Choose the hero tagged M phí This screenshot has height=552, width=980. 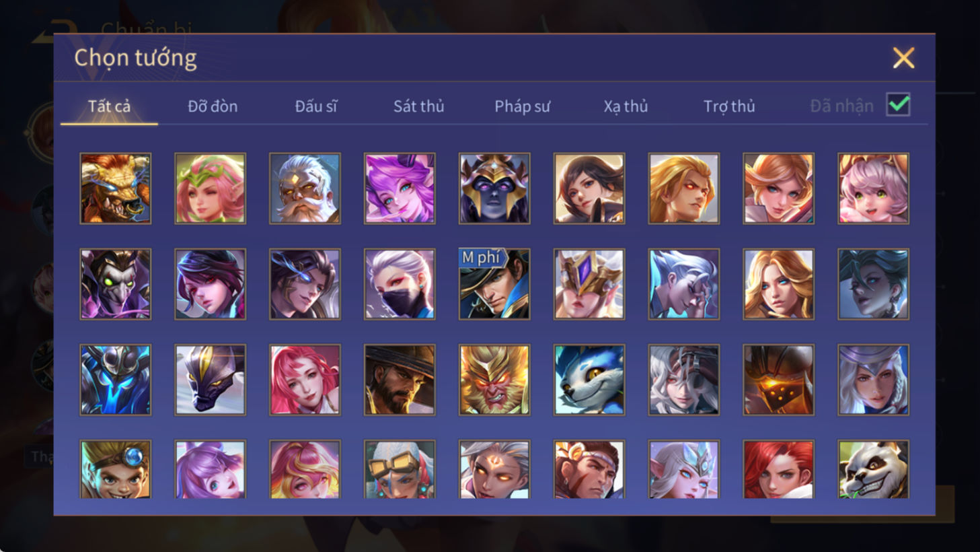click(x=494, y=284)
